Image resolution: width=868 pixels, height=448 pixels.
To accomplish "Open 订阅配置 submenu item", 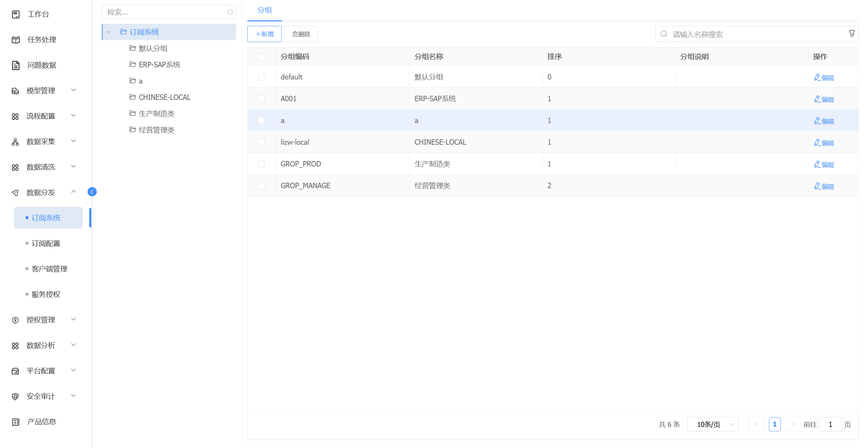I will point(46,244).
